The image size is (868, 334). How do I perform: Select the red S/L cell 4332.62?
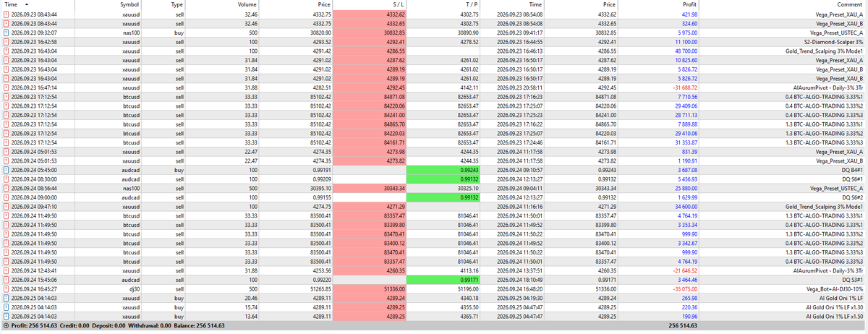(369, 14)
